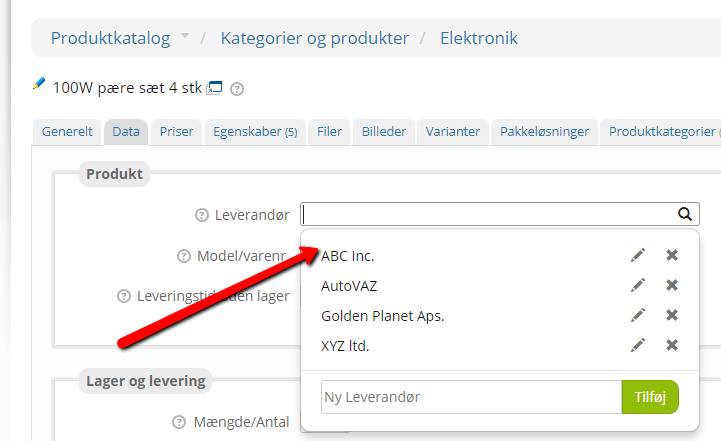The image size is (721, 441).
Task: Switch to the Varianter tab
Action: pos(453,132)
